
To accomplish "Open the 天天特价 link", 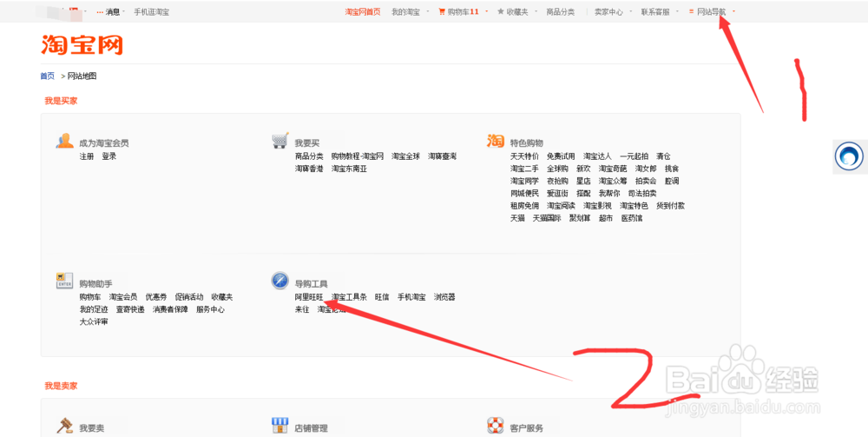I will [524, 156].
